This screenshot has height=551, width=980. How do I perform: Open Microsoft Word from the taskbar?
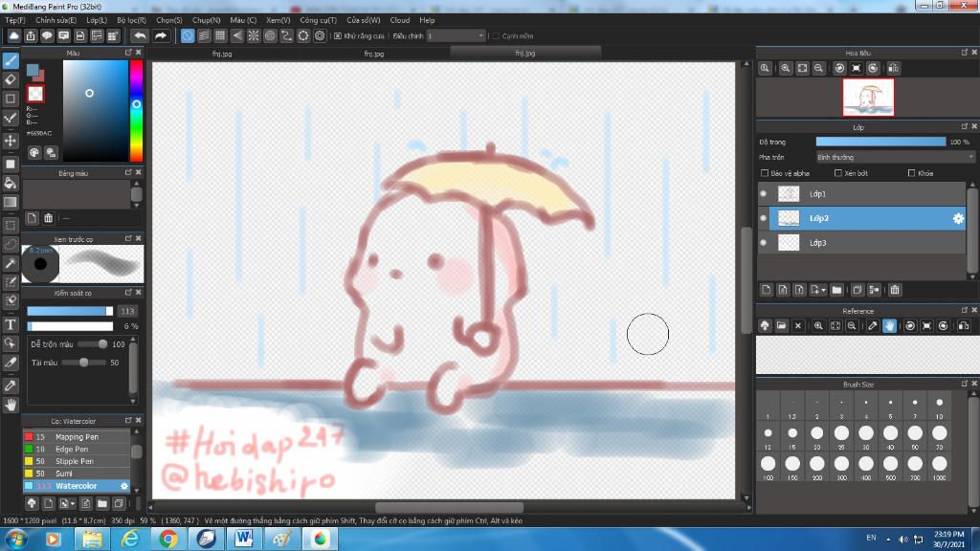pyautogui.click(x=244, y=539)
